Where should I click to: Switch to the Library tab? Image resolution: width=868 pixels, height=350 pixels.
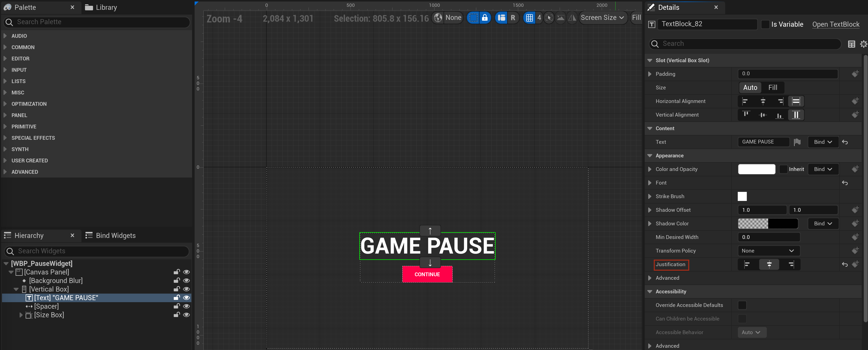pos(101,7)
